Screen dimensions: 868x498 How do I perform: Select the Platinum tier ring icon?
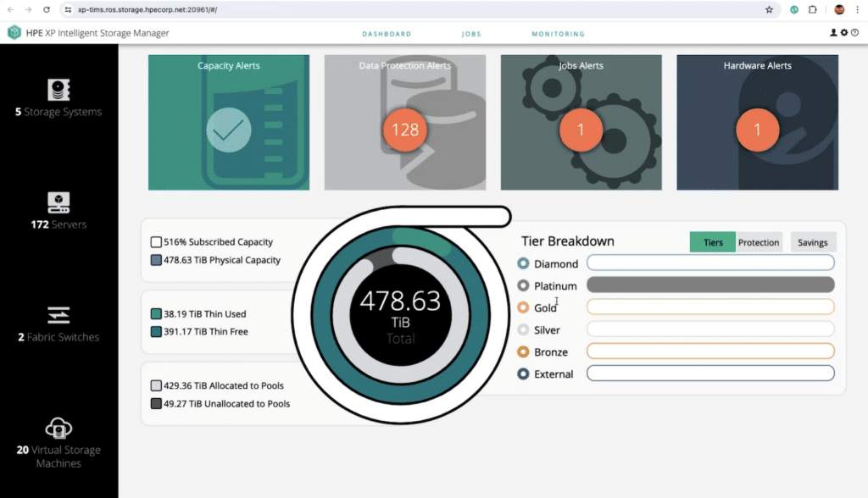pos(523,285)
